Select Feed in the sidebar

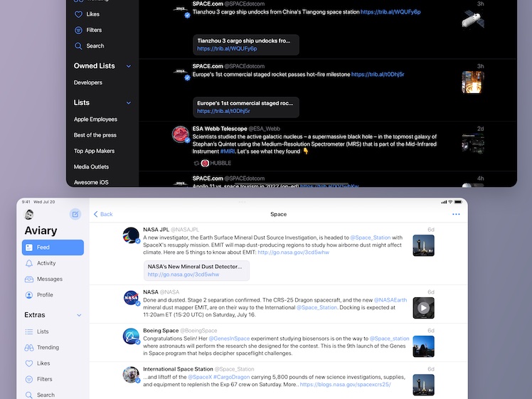tap(53, 248)
